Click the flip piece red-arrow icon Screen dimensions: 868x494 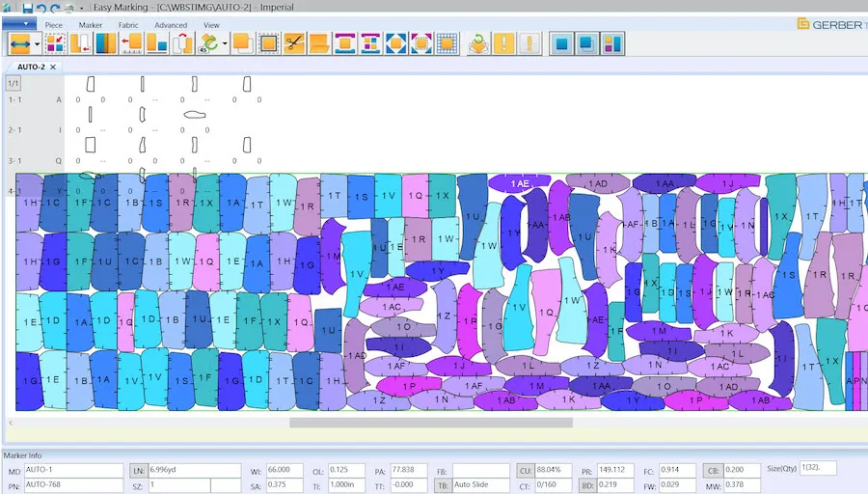click(x=182, y=43)
